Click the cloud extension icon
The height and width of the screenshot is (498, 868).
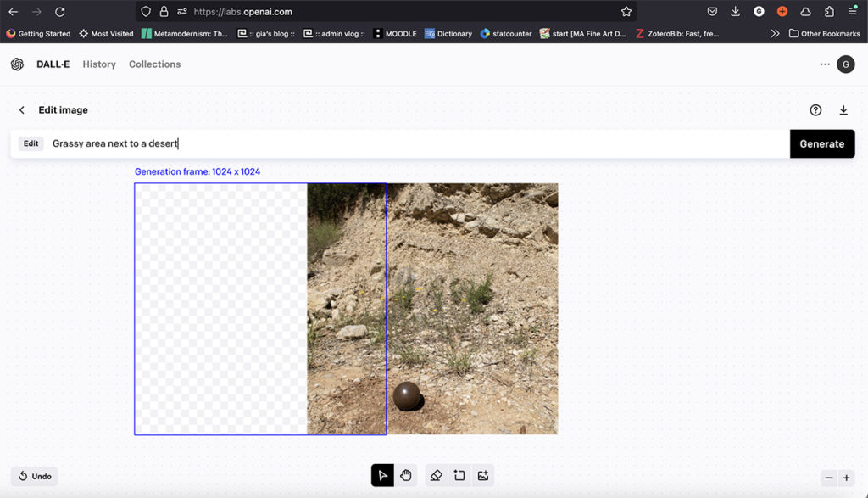point(805,12)
